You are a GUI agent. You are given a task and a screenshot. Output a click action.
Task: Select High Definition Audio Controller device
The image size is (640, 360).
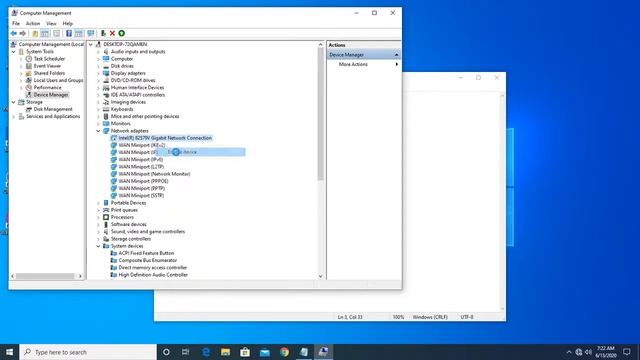[x=153, y=275]
